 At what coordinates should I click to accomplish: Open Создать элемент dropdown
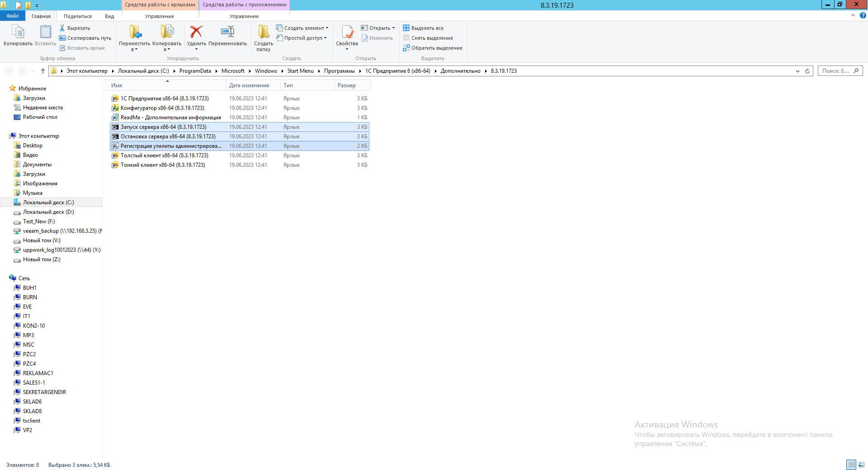coord(302,28)
